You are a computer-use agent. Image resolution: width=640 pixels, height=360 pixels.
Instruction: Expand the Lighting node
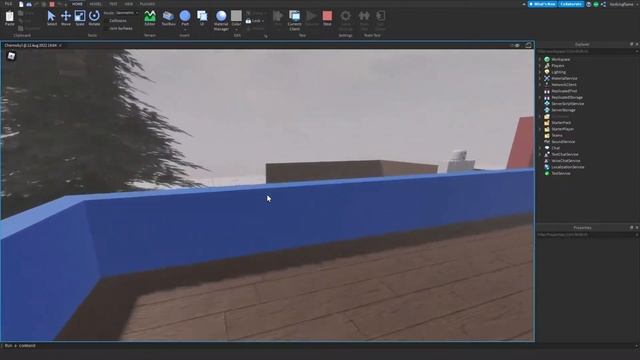coord(540,72)
